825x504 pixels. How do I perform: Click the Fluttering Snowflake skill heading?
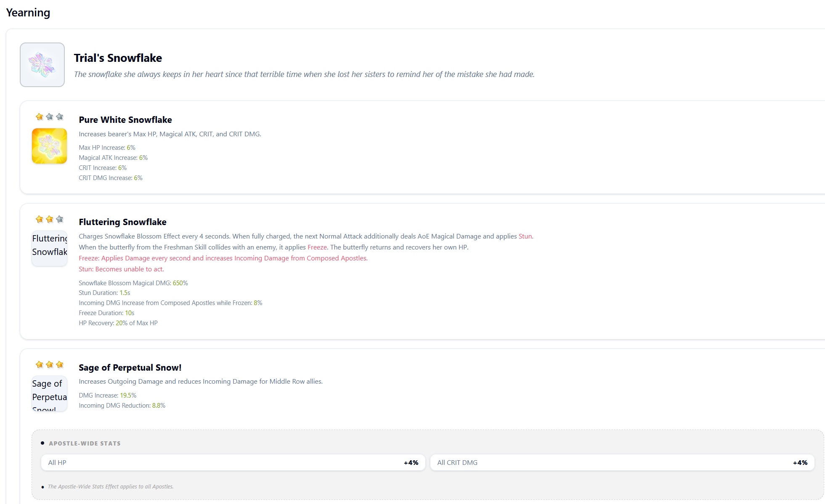(122, 222)
